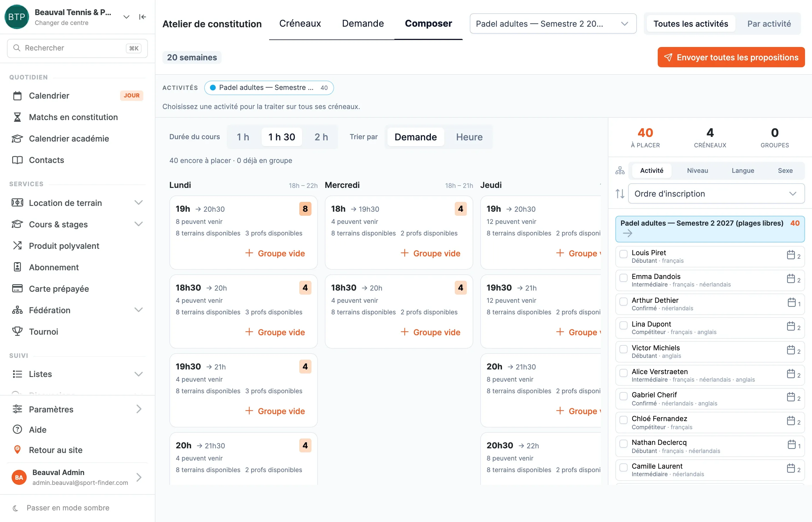Collapse the sidebar with the arrow icon
812x522 pixels.
pos(142,17)
